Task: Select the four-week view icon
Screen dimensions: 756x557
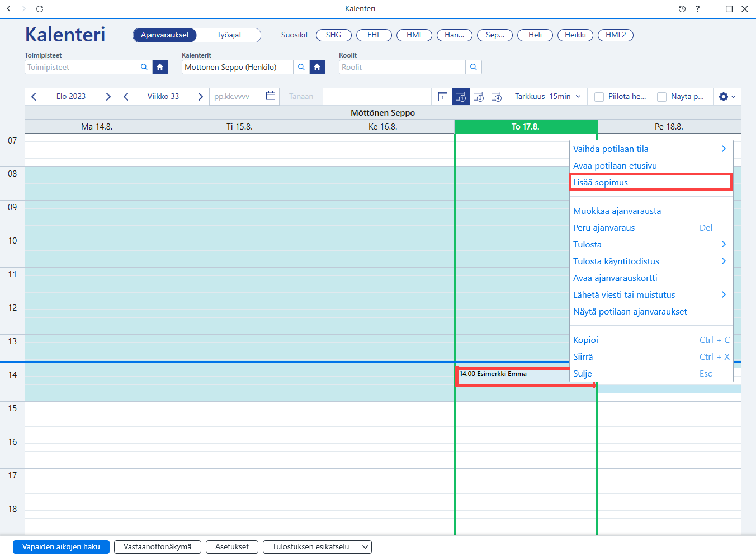Action: (497, 97)
